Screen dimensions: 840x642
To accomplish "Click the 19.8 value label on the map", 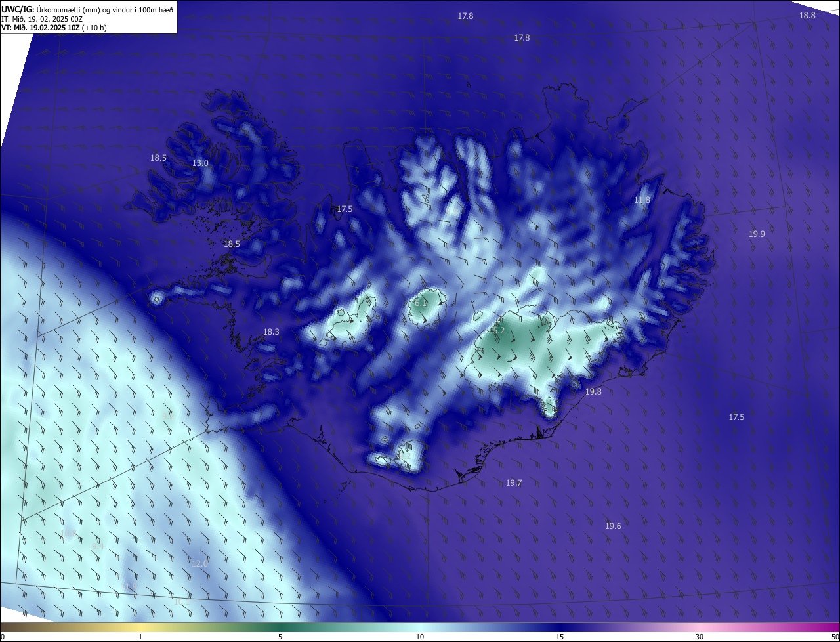I will point(593,392).
